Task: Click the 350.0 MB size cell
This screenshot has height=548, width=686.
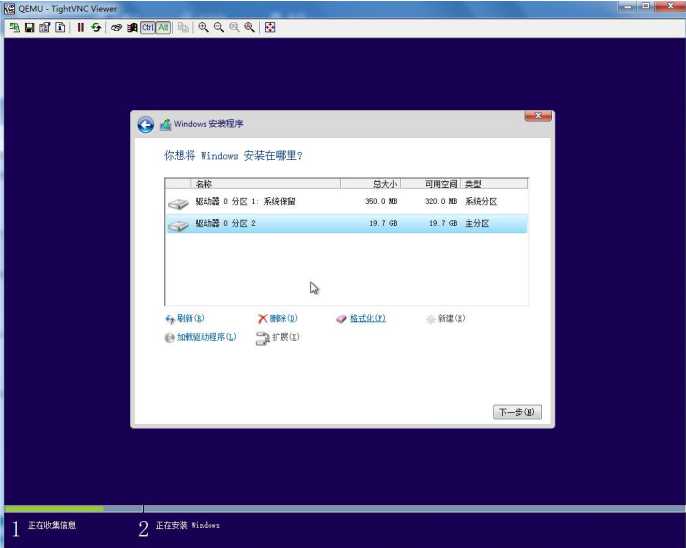Action: pos(381,202)
